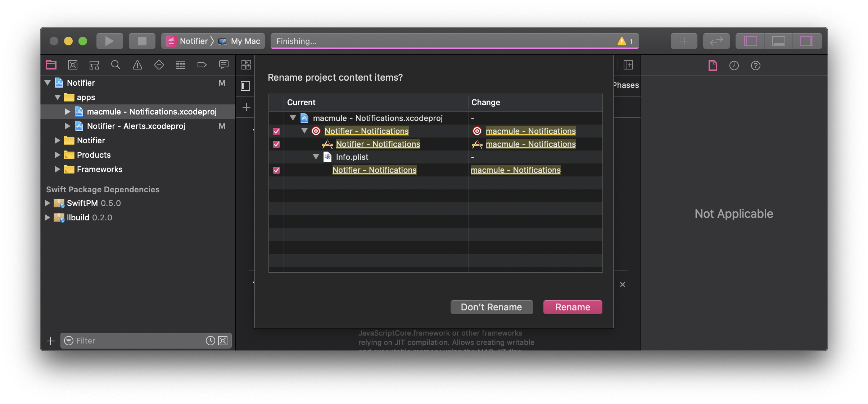
Task: Open the find navigator magnifier icon
Action: [x=116, y=65]
